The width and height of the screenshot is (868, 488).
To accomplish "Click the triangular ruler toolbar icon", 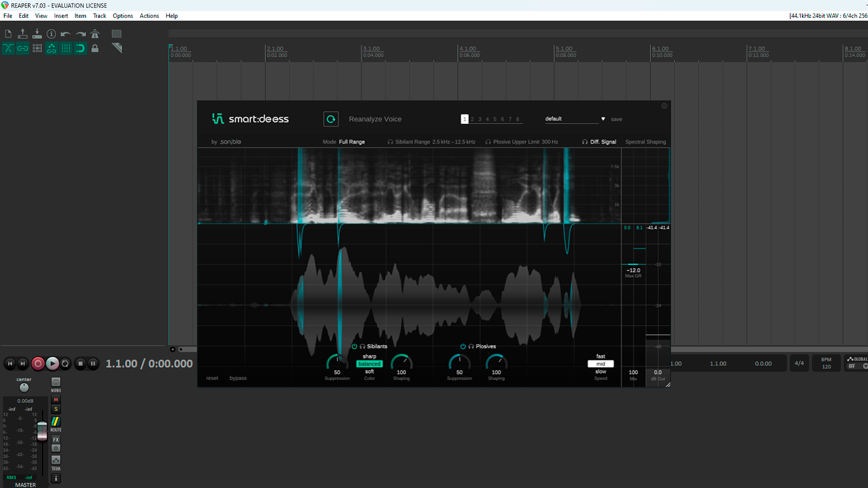I will tap(117, 48).
